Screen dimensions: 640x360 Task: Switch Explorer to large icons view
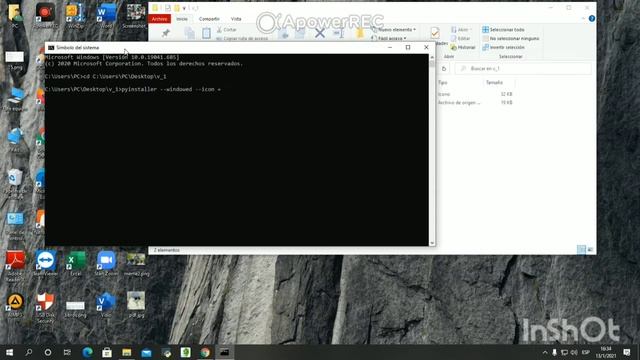click(x=590, y=249)
